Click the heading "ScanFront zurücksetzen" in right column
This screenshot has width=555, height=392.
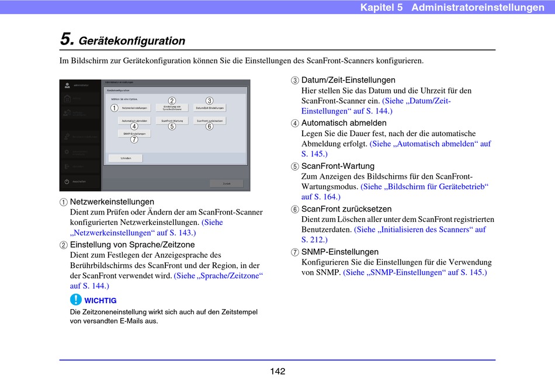pyautogui.click(x=346, y=209)
